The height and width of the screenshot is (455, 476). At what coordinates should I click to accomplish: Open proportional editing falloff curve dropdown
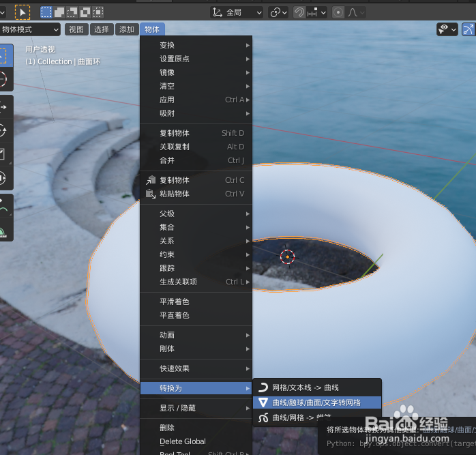356,12
